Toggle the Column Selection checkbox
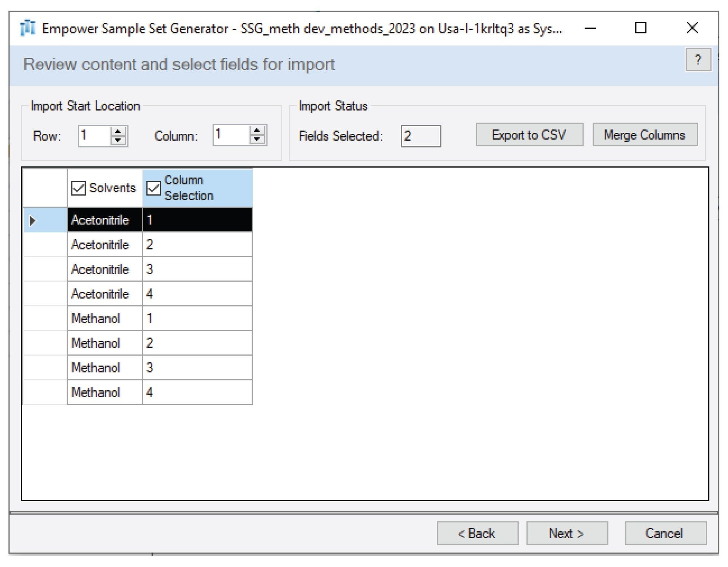Viewport: 728px width, 567px height. click(153, 188)
